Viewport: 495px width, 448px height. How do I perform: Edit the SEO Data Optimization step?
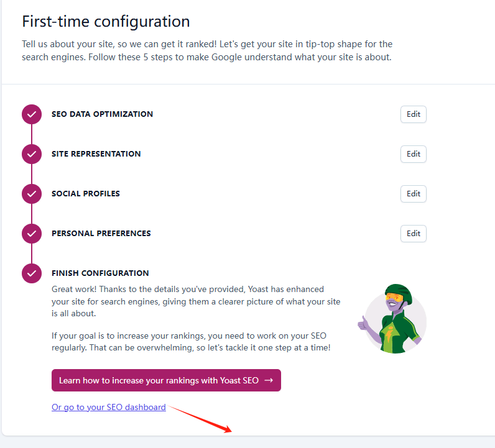414,114
